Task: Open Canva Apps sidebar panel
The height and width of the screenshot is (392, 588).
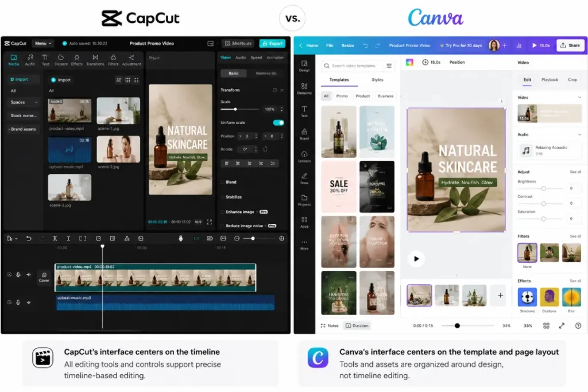Action: 304,222
